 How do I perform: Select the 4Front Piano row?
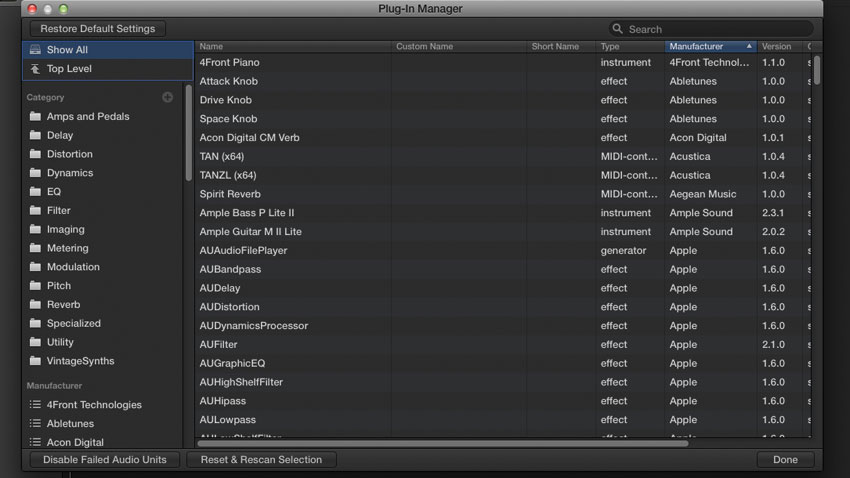[503, 62]
